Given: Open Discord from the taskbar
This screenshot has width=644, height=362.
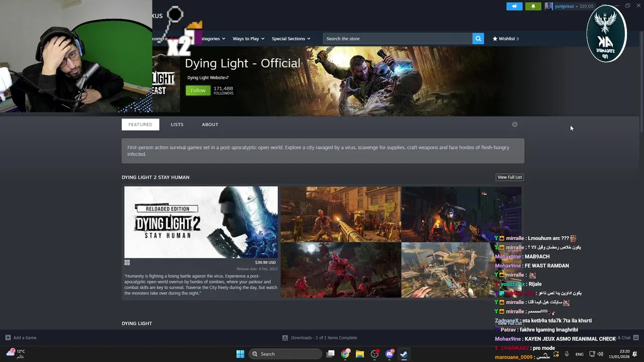Looking at the screenshot, I should (x=389, y=354).
